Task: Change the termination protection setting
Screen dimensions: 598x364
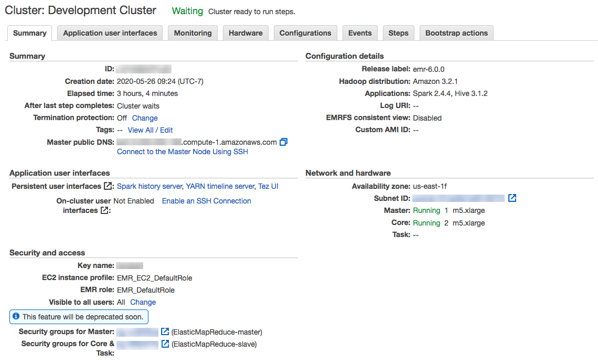Action: [x=145, y=117]
